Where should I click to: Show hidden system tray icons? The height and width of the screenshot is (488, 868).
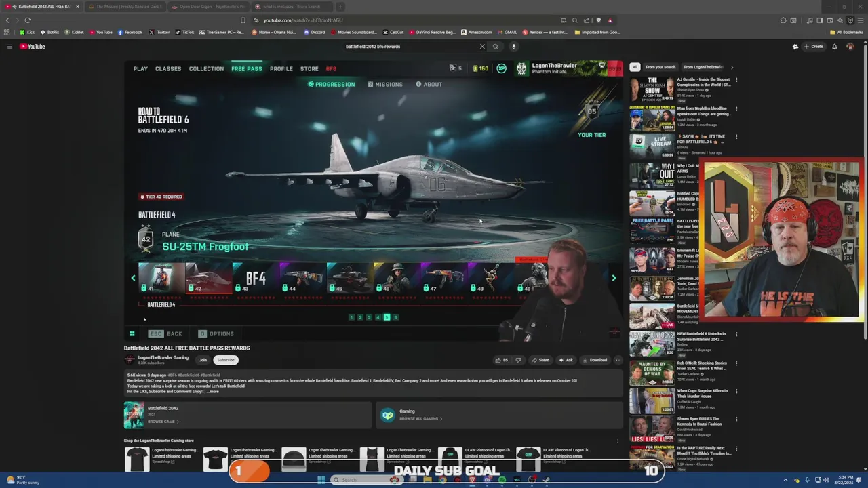point(785,480)
